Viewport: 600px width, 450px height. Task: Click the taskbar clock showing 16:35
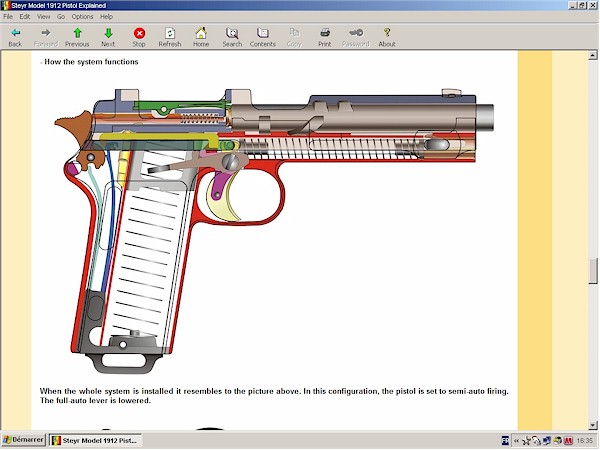(584, 441)
